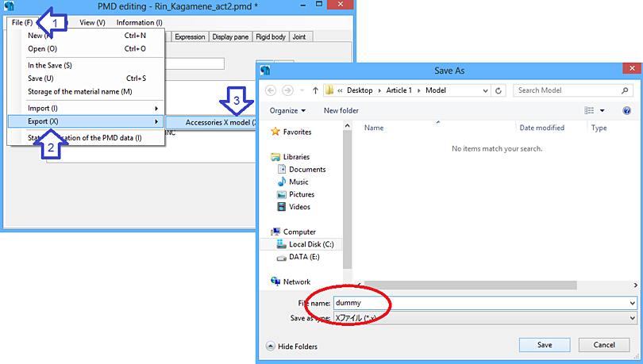Open the File (F) menu
This screenshot has width=643, height=364.
22,22
